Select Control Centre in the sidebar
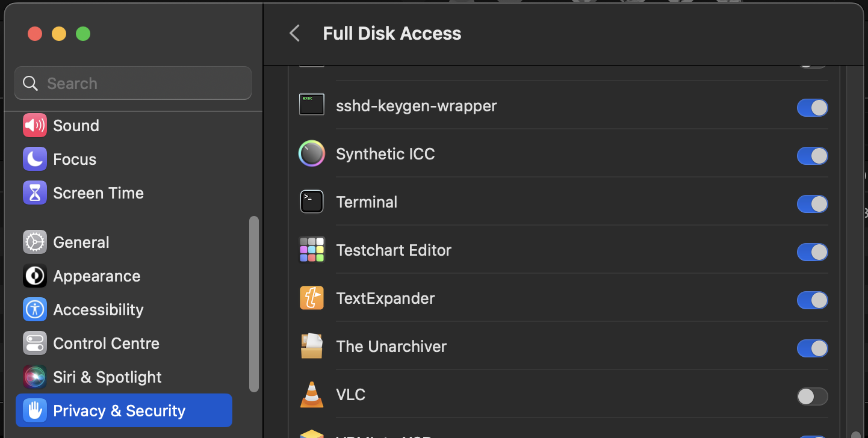Image resolution: width=868 pixels, height=438 pixels. click(x=106, y=344)
